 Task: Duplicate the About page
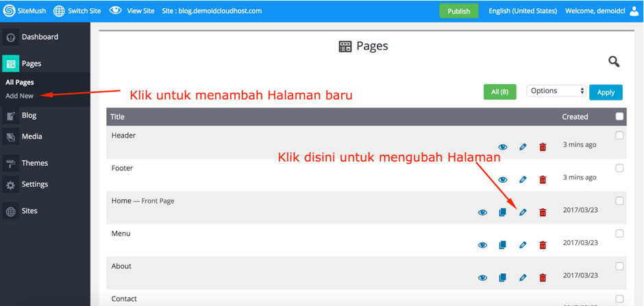tap(502, 278)
